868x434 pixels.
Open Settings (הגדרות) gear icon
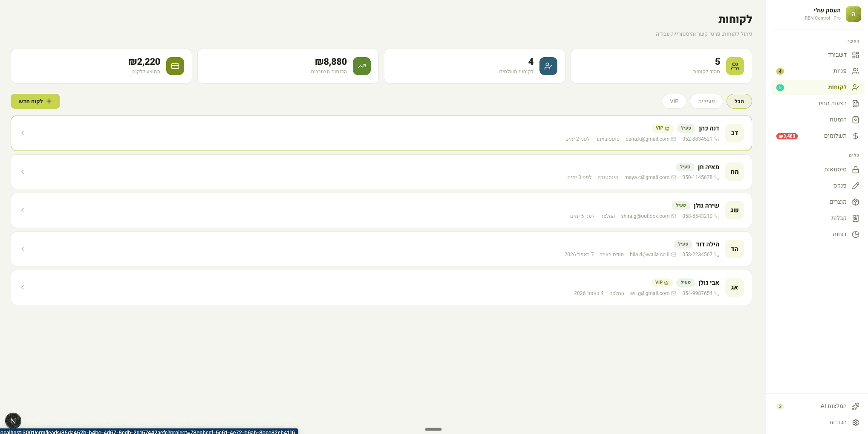tap(855, 422)
